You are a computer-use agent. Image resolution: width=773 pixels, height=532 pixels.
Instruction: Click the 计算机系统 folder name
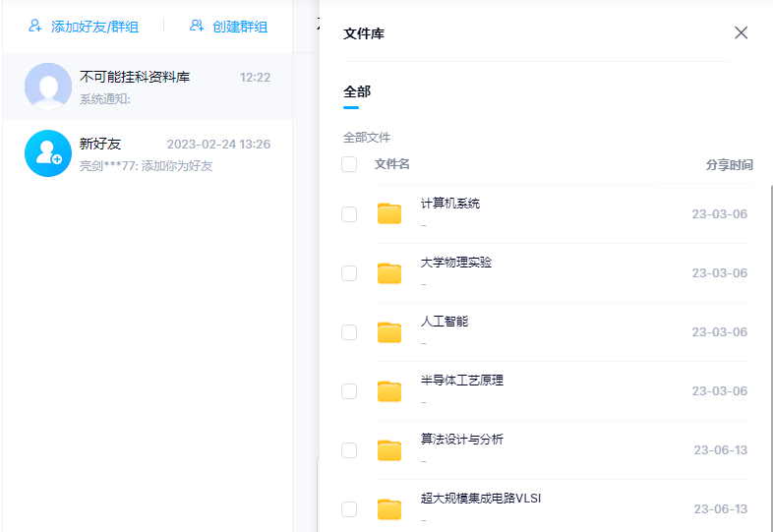450,204
